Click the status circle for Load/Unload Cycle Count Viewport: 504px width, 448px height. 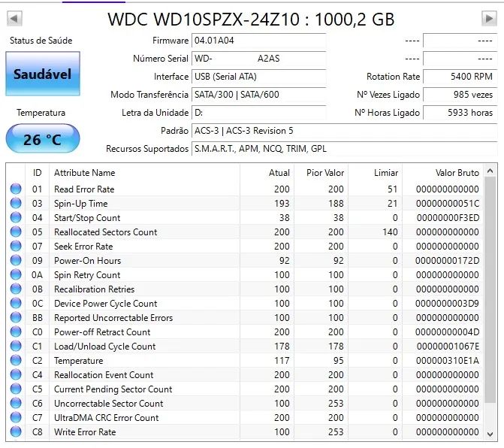16,346
